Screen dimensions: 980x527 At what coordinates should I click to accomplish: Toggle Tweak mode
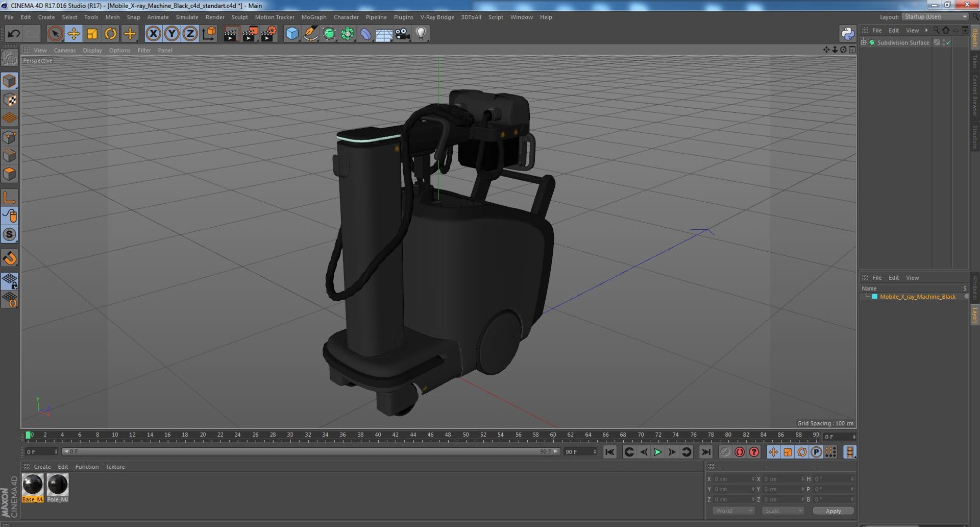click(x=9, y=216)
